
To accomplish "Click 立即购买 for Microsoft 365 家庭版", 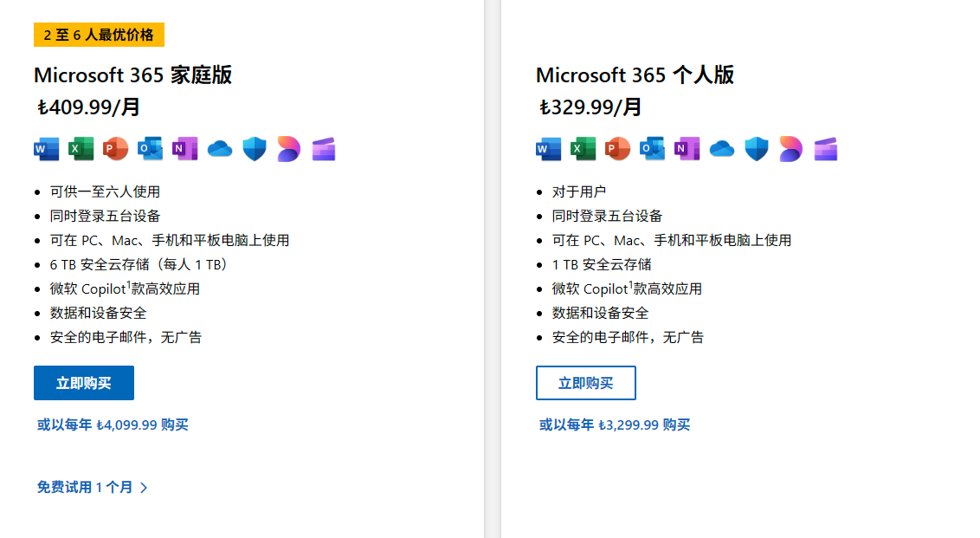I will [84, 383].
